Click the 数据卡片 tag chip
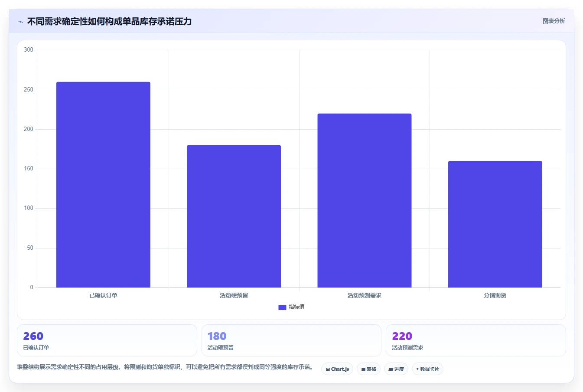The height and width of the screenshot is (392, 583). tap(427, 369)
